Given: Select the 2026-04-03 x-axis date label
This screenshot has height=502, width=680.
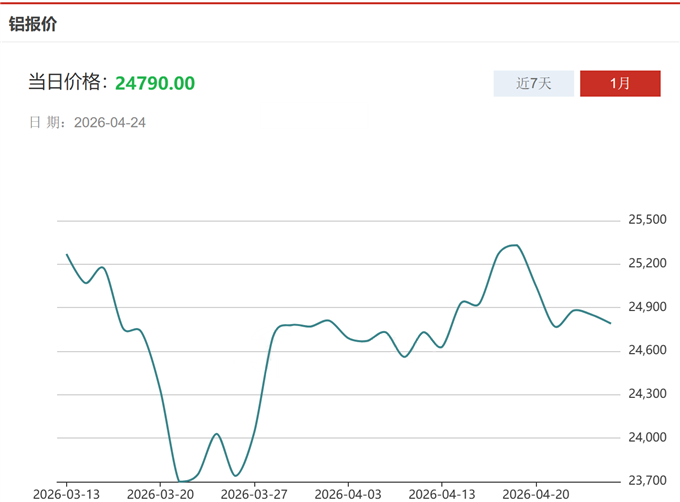Looking at the screenshot, I should coord(348,494).
